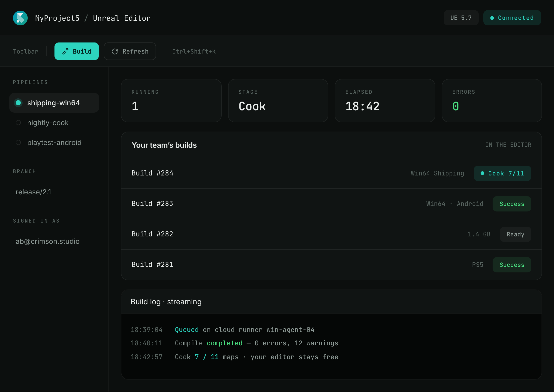This screenshot has width=554, height=392.
Task: Click PS5 label on Build #281
Action: [x=478, y=265]
